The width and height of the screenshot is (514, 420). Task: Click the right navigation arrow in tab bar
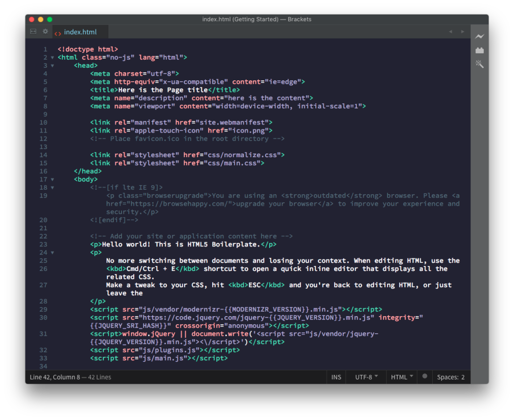462,32
